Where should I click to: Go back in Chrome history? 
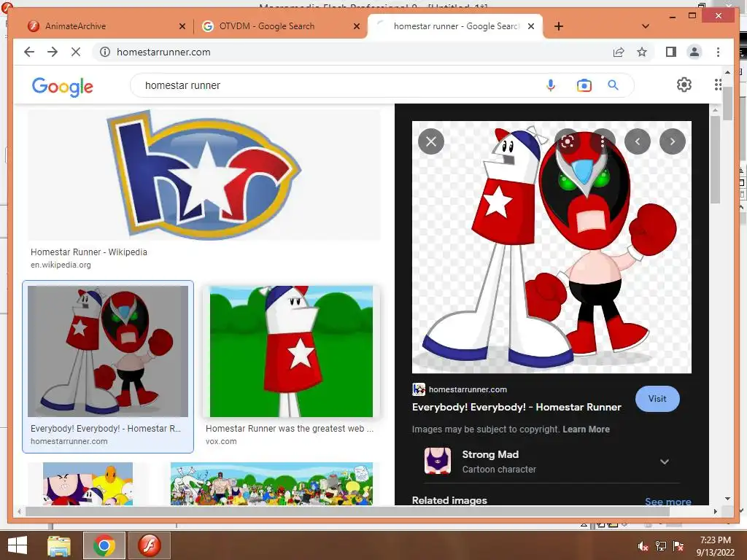pyautogui.click(x=29, y=52)
